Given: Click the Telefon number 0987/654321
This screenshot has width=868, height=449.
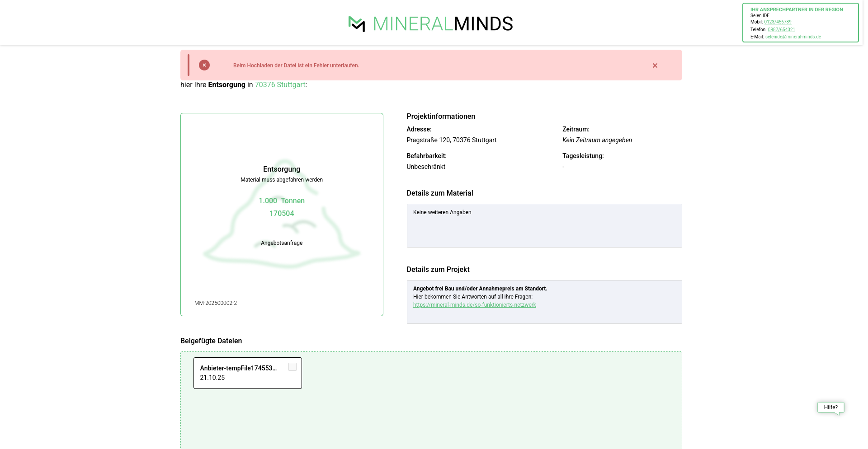Looking at the screenshot, I should [781, 30].
